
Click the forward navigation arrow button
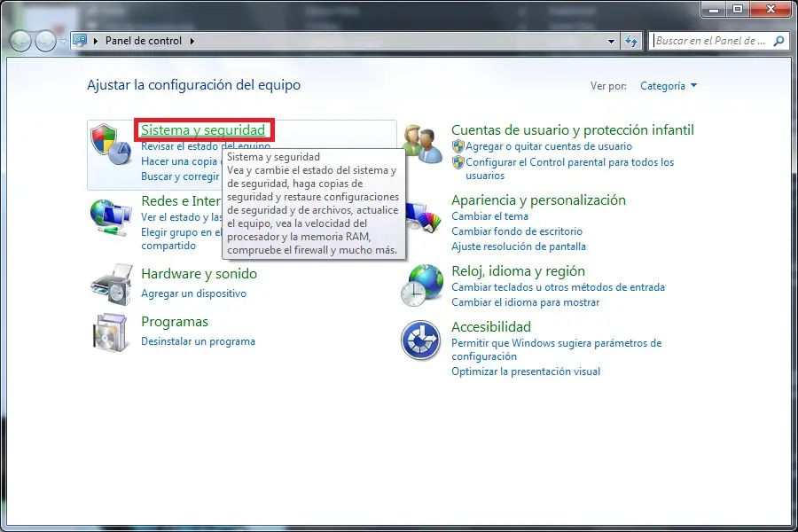coord(45,41)
